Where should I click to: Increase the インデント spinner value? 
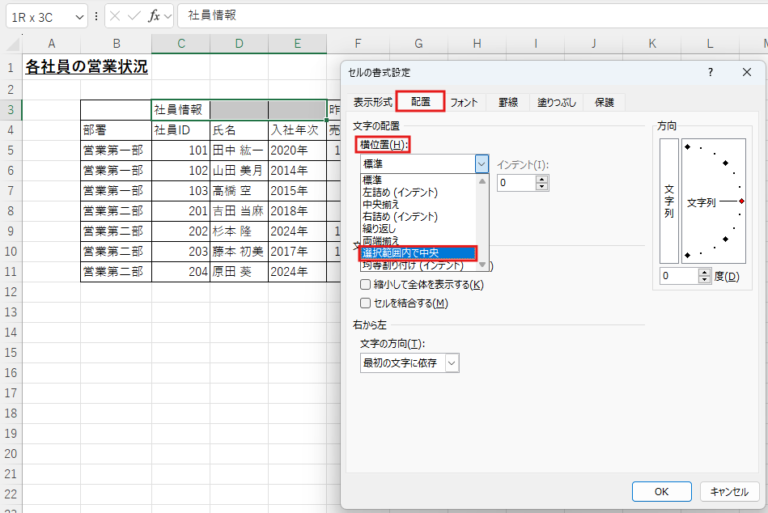[x=543, y=179]
